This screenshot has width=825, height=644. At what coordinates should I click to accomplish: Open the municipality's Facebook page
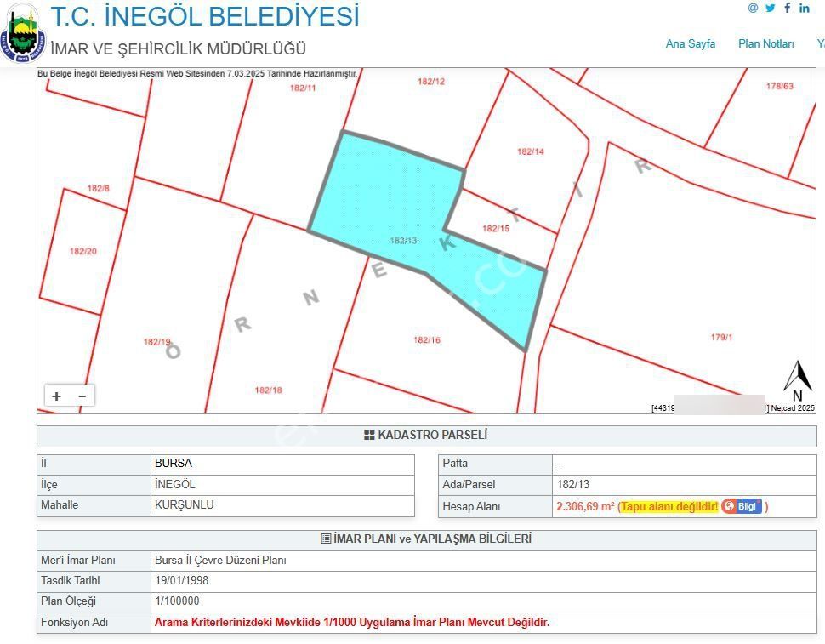(786, 9)
